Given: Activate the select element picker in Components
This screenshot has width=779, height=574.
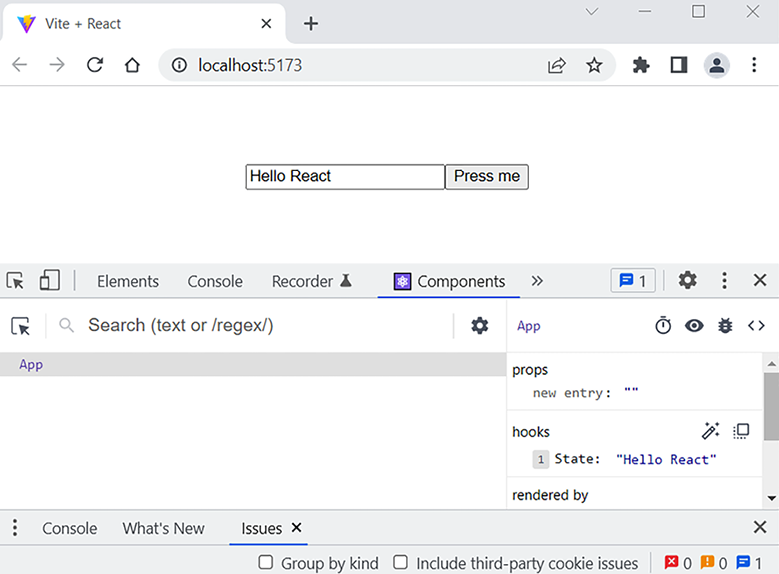Looking at the screenshot, I should click(20, 326).
